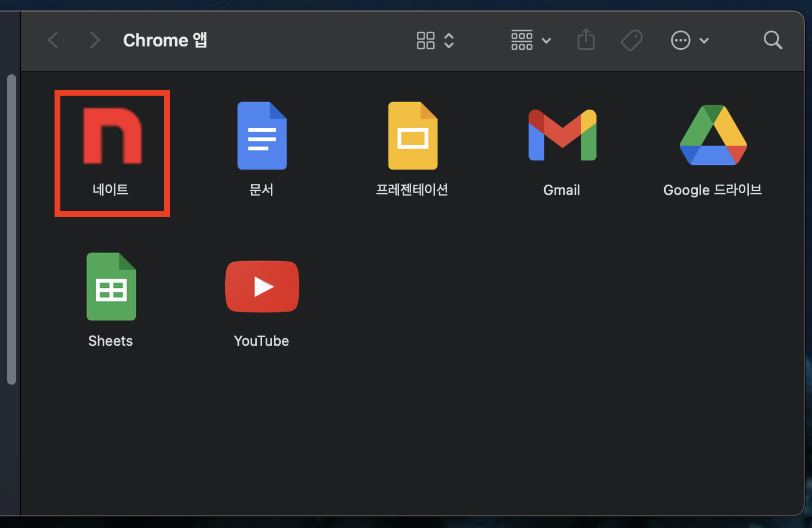Screen dimensions: 812x528
Task: Open the Sheets app icon
Action: click(x=111, y=287)
